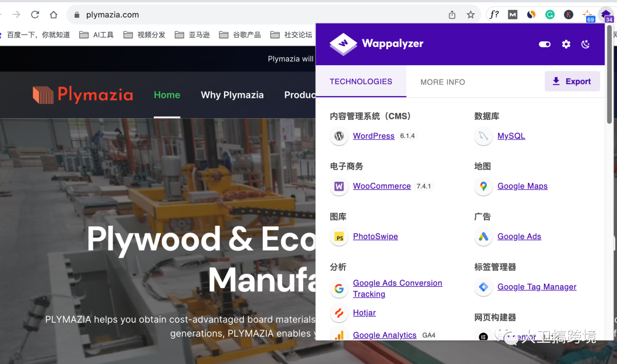This screenshot has width=617, height=364.
Task: View site security lock info
Action: (77, 14)
